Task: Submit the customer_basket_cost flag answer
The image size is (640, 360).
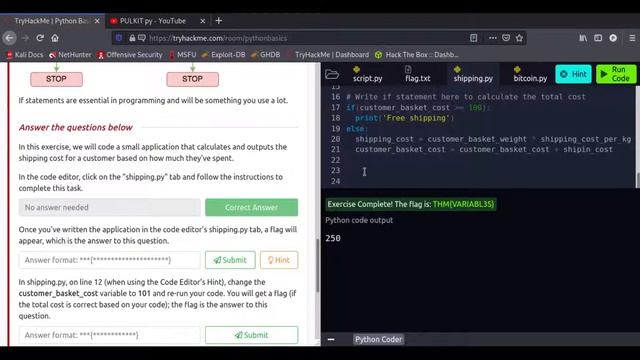Action: click(251, 335)
